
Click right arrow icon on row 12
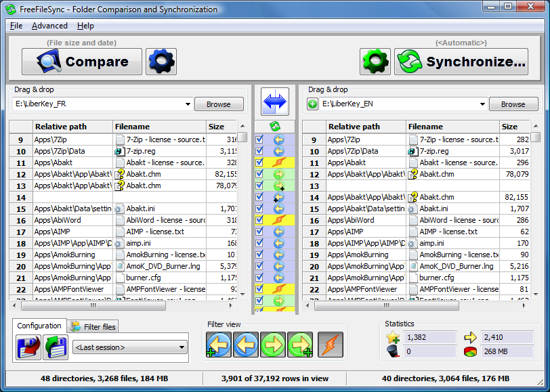point(279,174)
